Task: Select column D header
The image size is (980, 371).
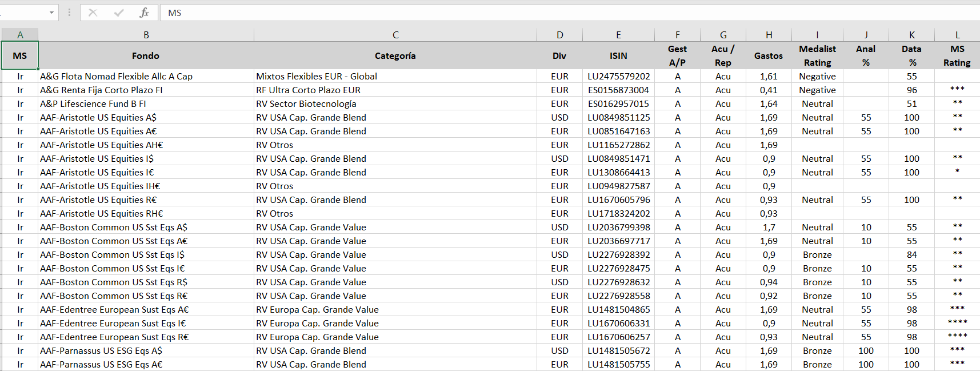Action: (x=560, y=35)
